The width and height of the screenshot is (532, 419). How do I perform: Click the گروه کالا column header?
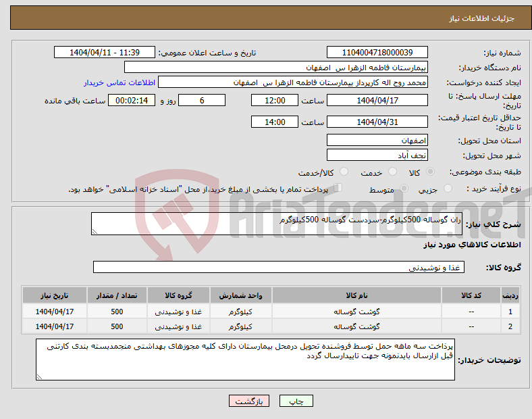[178, 295]
